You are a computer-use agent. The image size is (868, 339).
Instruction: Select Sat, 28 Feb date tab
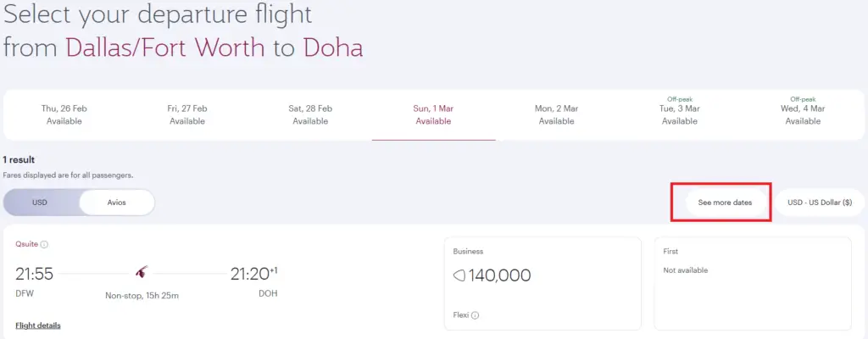[x=310, y=114]
